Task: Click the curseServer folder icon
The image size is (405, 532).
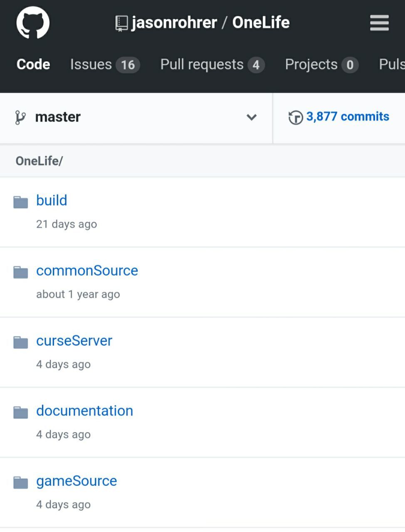Action: coord(20,342)
